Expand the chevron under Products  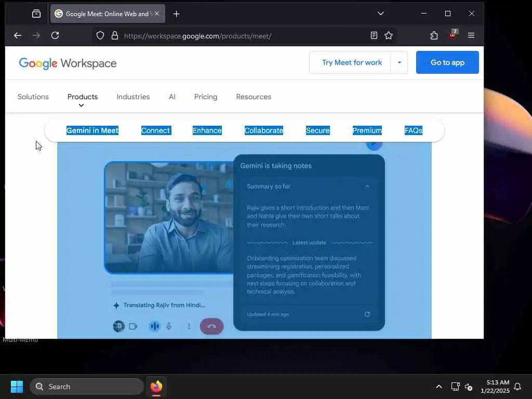pos(81,105)
